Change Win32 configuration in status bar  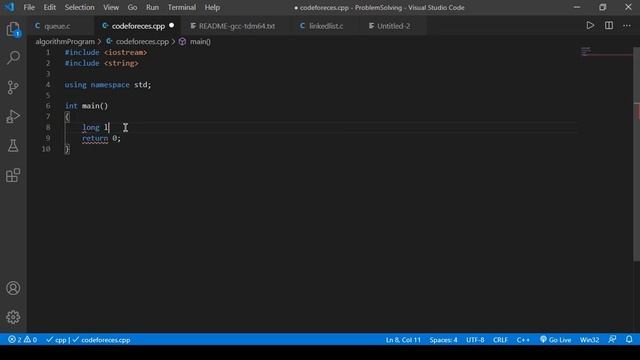(589, 340)
